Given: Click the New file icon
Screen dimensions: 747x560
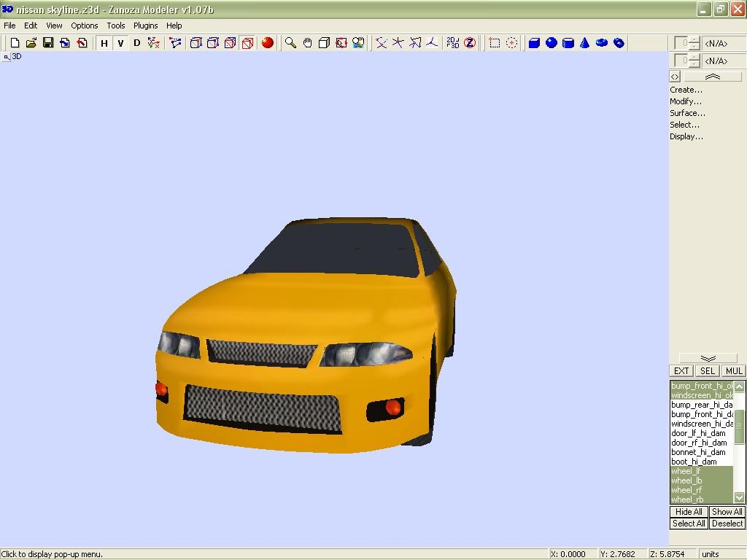Looking at the screenshot, I should (x=15, y=43).
